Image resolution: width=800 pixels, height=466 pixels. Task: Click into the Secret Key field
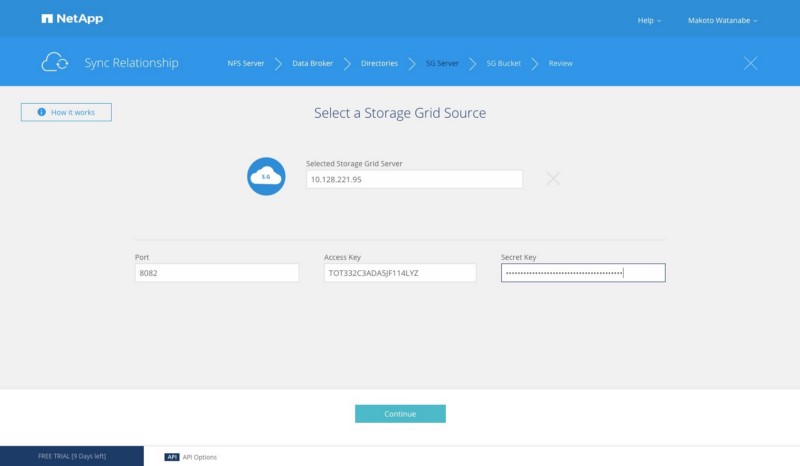click(x=583, y=273)
